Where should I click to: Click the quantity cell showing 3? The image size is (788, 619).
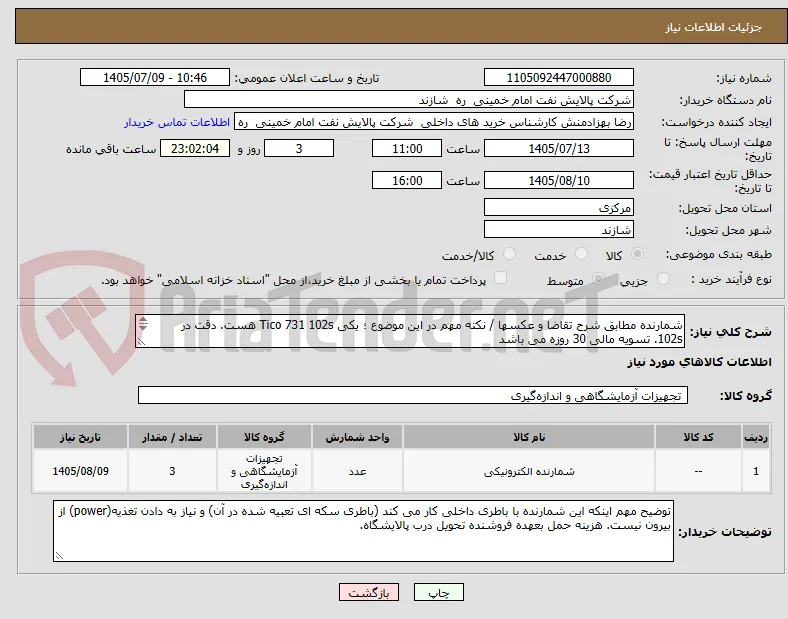(x=172, y=471)
